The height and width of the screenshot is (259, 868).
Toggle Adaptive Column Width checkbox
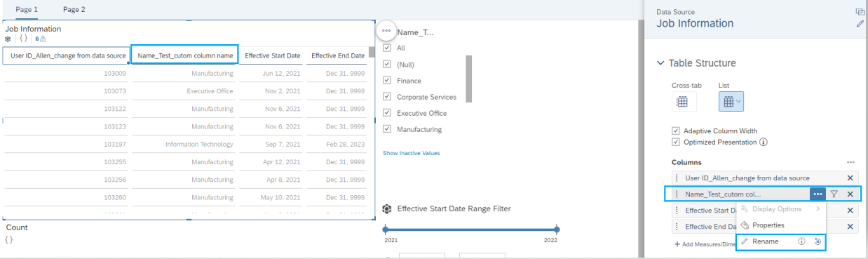click(x=675, y=131)
